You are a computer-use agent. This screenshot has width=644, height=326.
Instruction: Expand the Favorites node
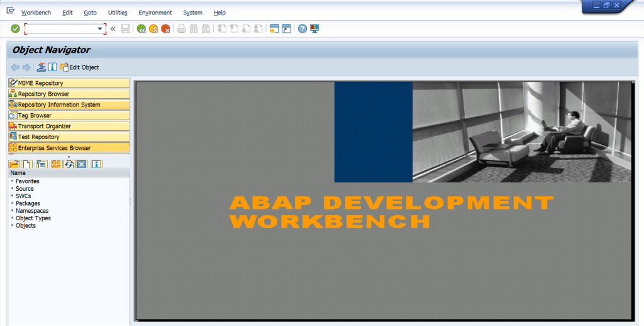13,181
